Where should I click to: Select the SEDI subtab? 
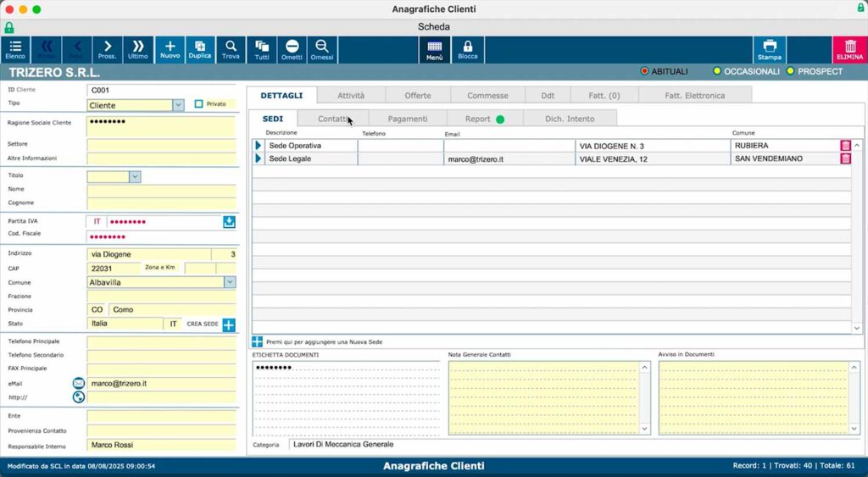point(272,119)
